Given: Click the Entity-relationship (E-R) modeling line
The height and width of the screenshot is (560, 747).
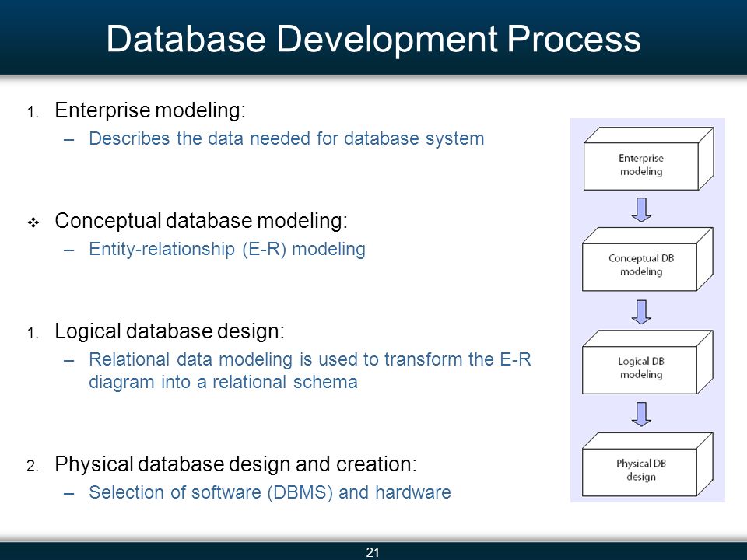Looking at the screenshot, I should pos(227,249).
